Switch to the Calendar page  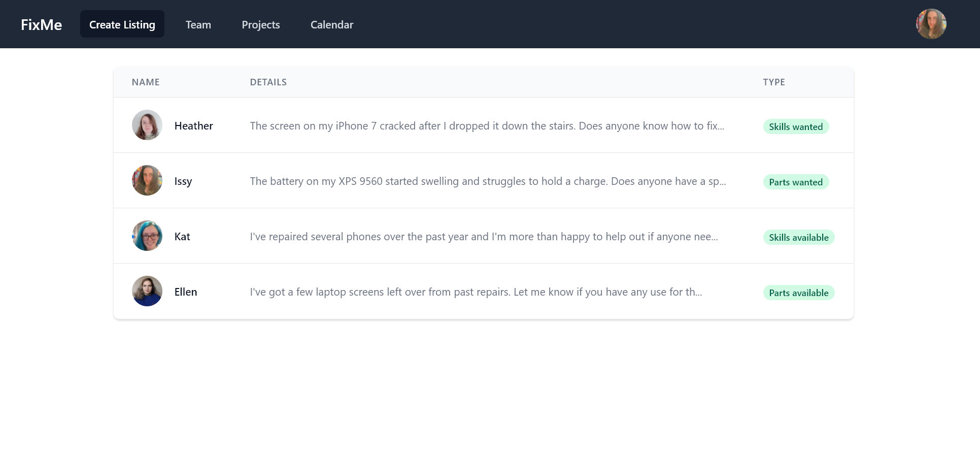(331, 24)
